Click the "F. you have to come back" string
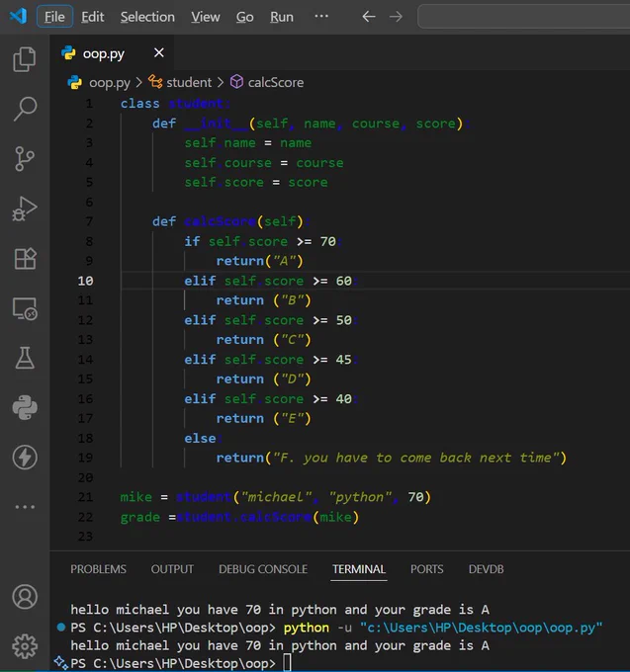The image size is (630, 672). [x=416, y=458]
